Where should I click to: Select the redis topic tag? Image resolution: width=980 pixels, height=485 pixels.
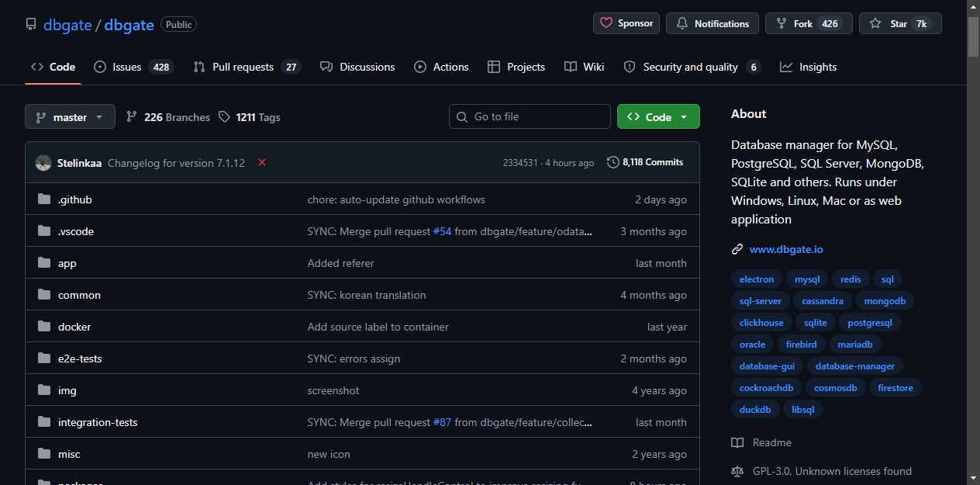click(851, 279)
